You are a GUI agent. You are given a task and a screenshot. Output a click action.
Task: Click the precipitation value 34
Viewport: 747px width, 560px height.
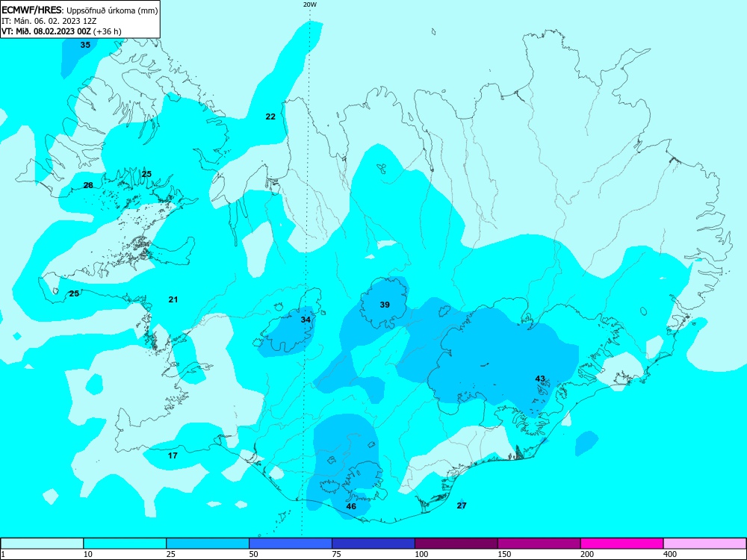pyautogui.click(x=306, y=320)
